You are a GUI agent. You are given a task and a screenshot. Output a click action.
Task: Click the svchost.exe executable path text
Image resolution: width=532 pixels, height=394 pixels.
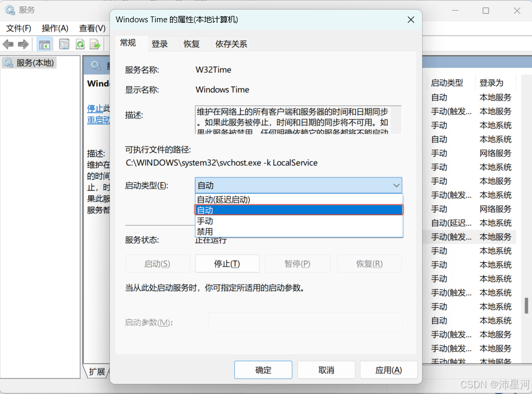[221, 163]
